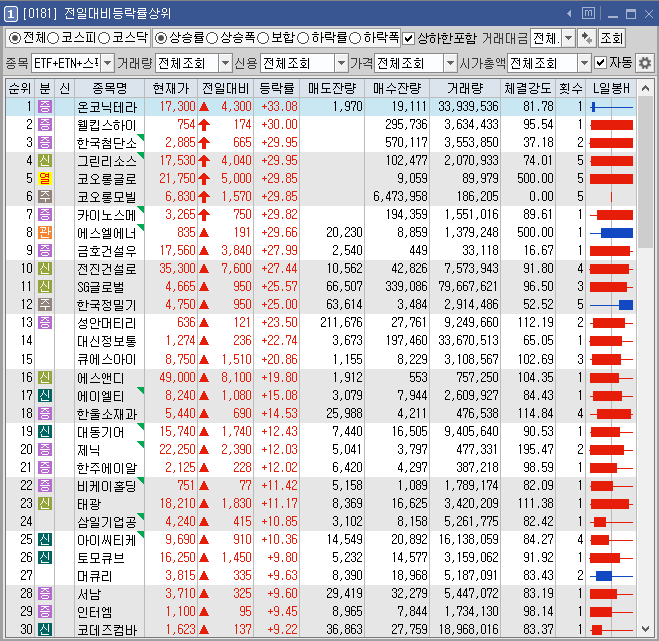The height and width of the screenshot is (641, 659).
Task: Open the 가격 filter dropdown
Action: (451, 63)
